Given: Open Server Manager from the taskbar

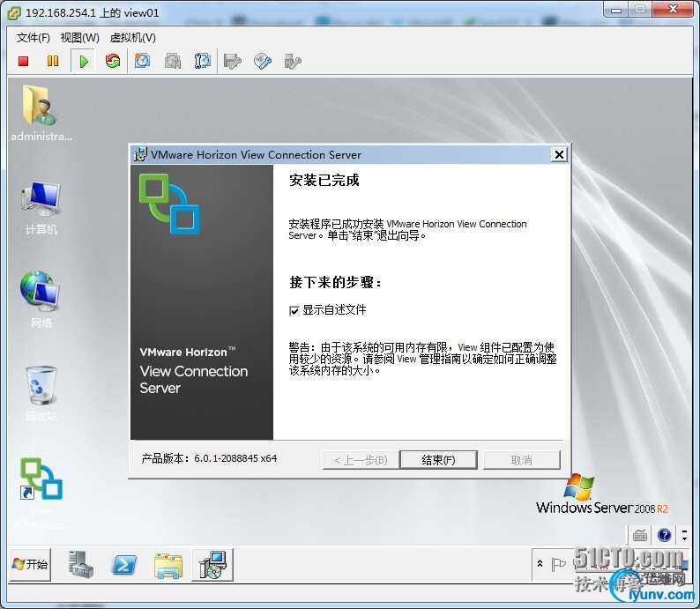Looking at the screenshot, I should [x=81, y=565].
